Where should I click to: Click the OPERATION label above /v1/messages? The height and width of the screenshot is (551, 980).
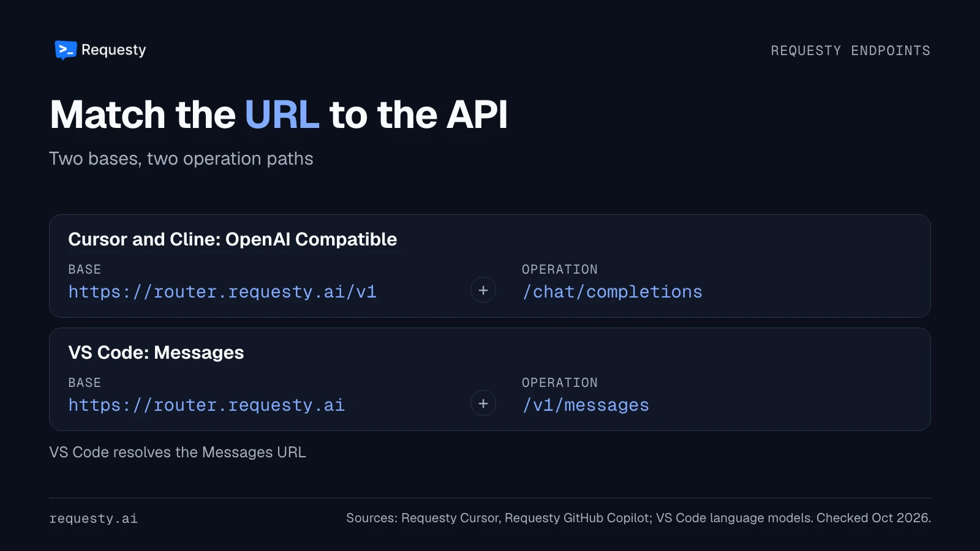560,383
